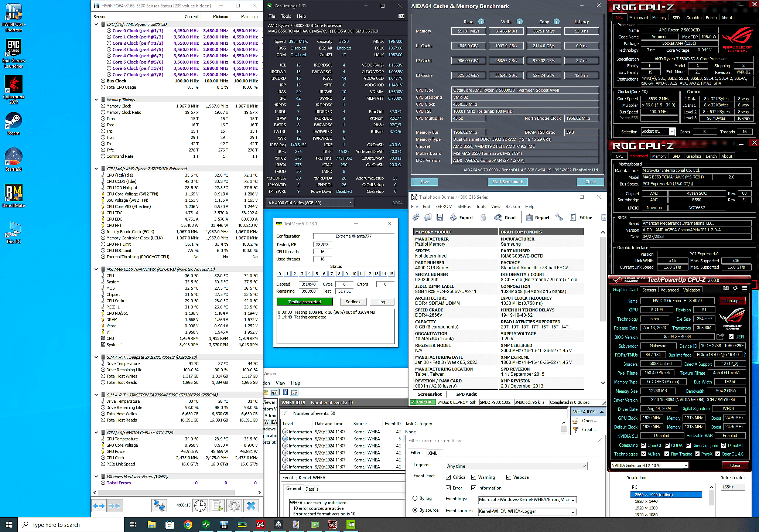Click AIDA64 Read info icon
The width and height of the screenshot is (759, 532).
(481, 22)
